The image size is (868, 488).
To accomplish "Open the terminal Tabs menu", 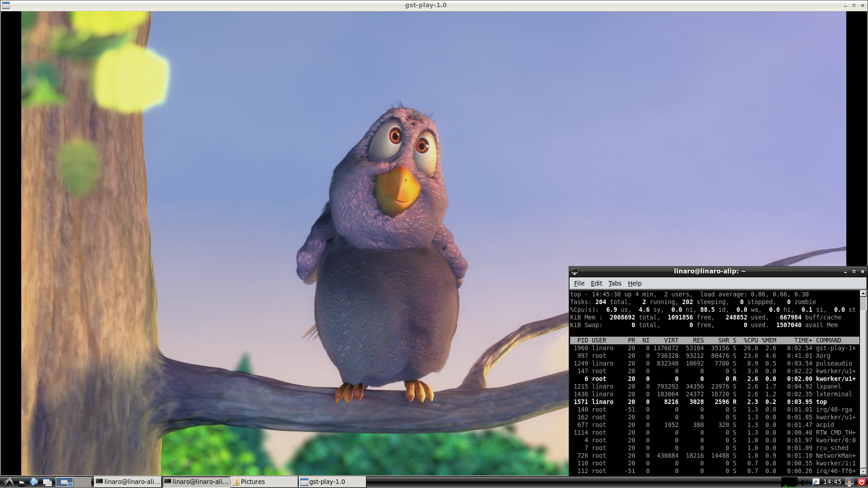I will coord(614,283).
